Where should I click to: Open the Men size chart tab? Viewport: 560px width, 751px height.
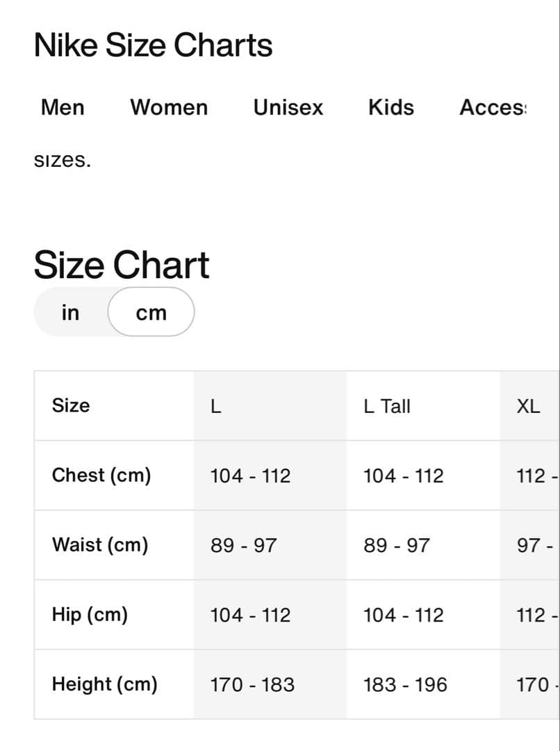[63, 108]
